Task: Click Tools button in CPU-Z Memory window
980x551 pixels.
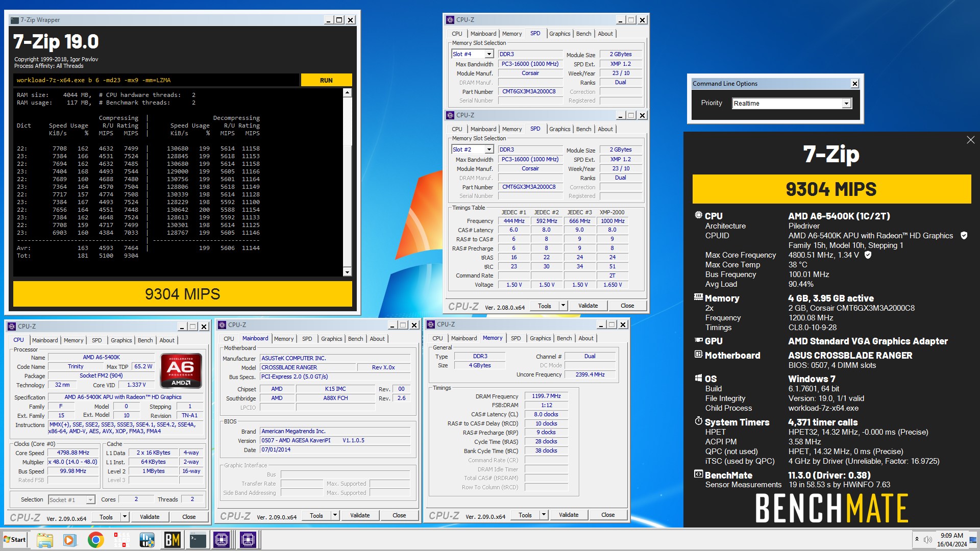Action: [525, 515]
